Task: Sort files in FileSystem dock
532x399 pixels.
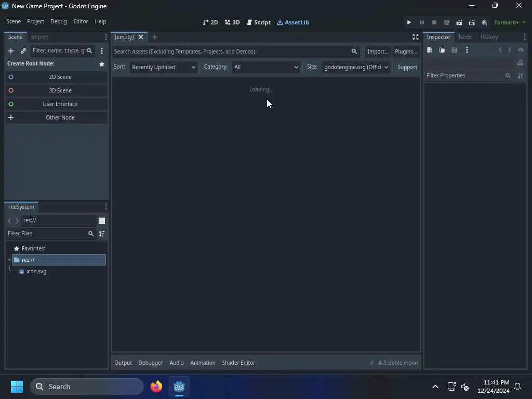Action: tap(101, 233)
